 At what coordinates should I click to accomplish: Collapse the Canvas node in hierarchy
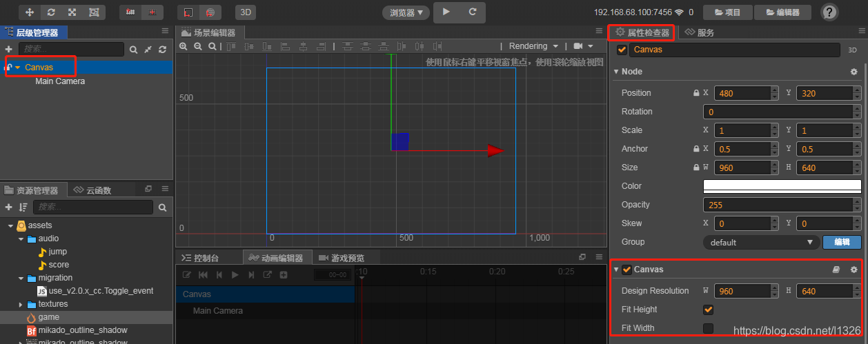point(17,68)
